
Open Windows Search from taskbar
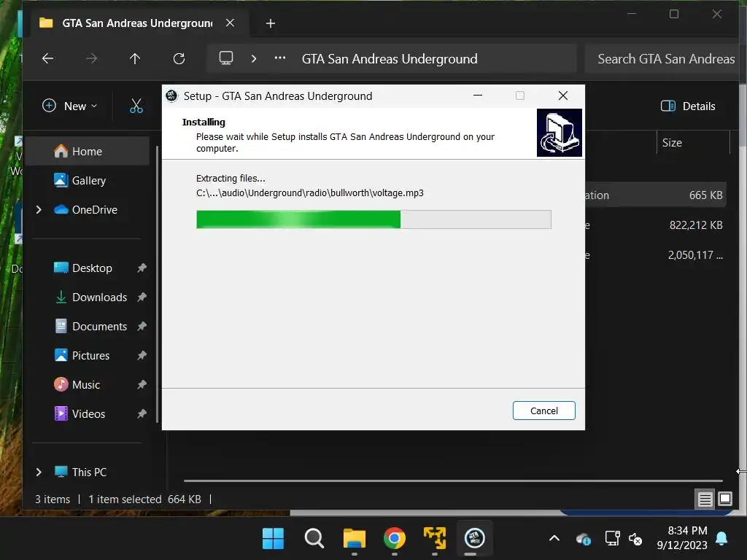click(x=314, y=539)
